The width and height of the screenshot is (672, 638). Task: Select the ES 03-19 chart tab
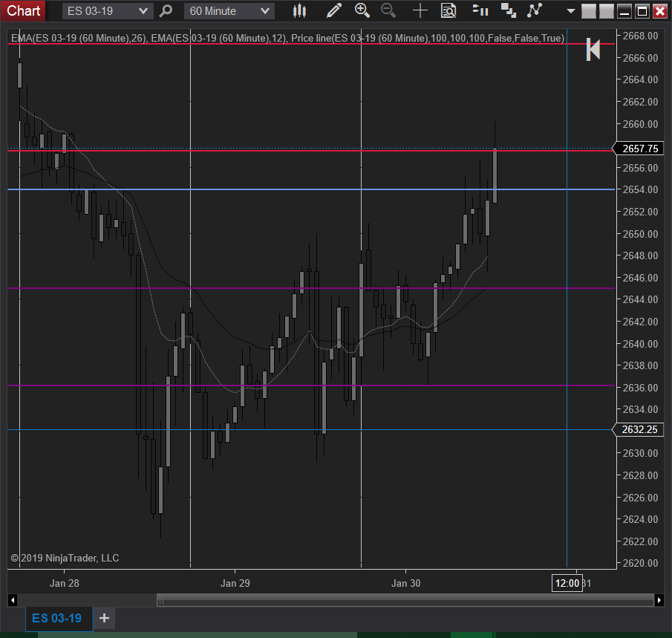59,618
